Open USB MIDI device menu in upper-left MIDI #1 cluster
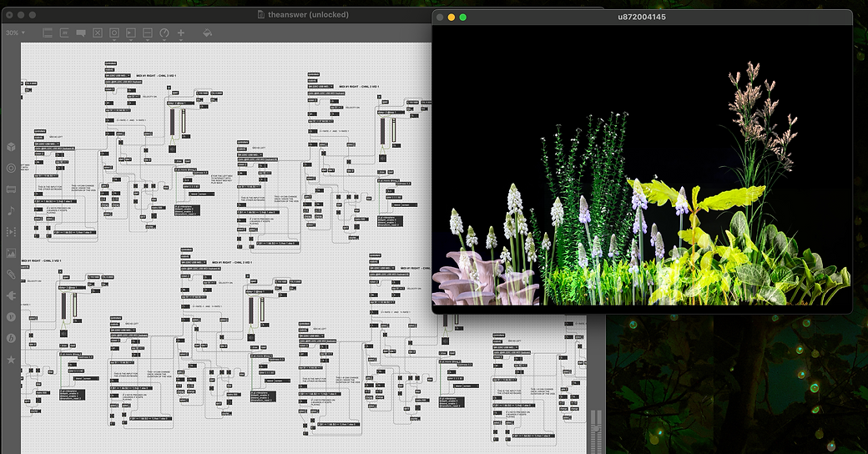Screen dimensions: 868x454 pos(119,76)
